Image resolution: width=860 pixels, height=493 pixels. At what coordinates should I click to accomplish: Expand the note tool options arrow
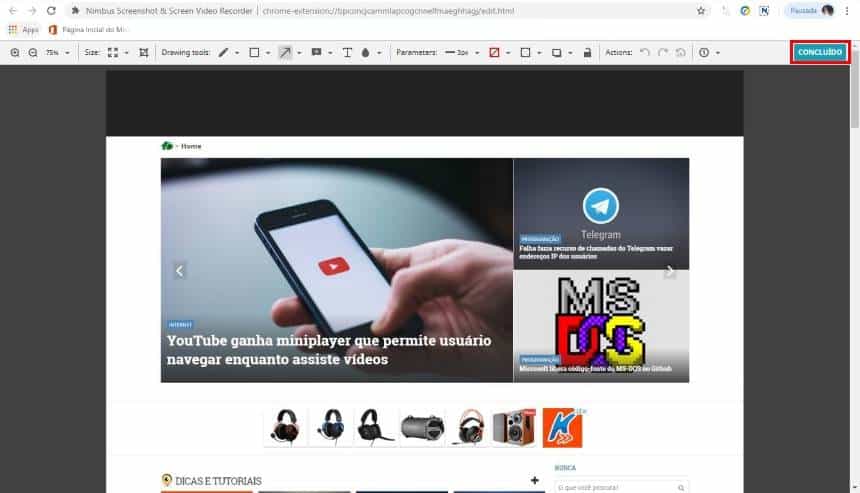[330, 53]
